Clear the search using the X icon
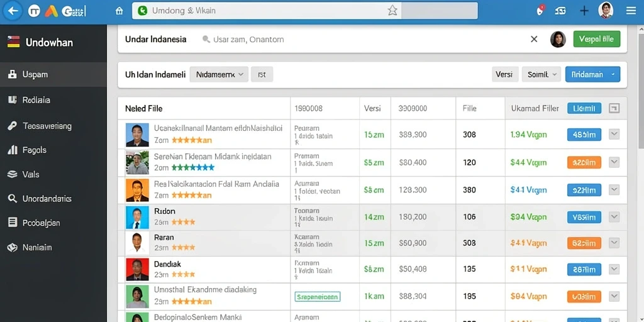 pyautogui.click(x=534, y=40)
